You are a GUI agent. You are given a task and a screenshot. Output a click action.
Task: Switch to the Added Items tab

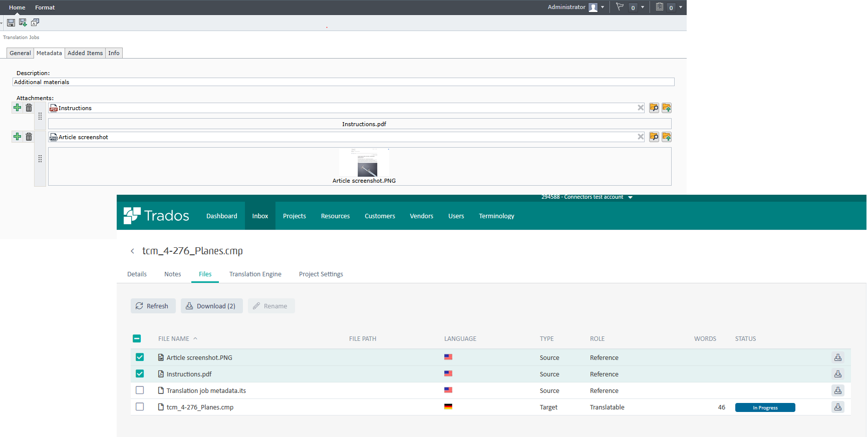[x=85, y=53]
